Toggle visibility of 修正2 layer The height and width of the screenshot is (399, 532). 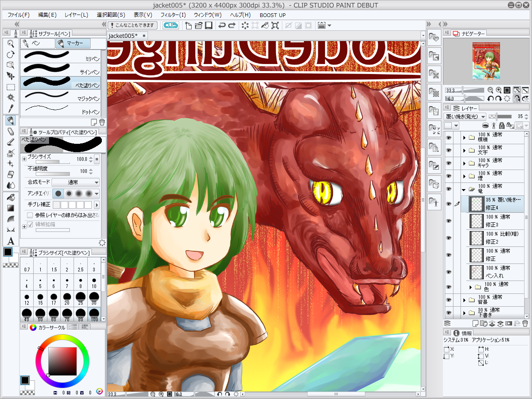[448, 238]
